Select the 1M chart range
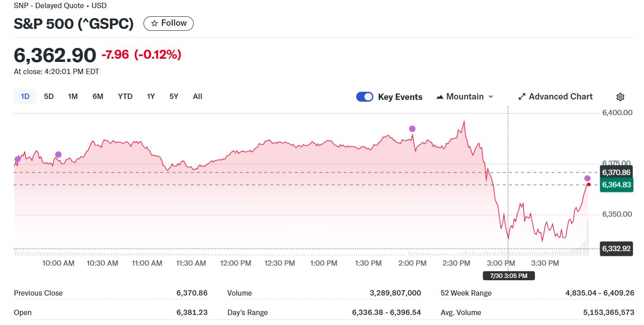644x325 pixels. (x=73, y=96)
